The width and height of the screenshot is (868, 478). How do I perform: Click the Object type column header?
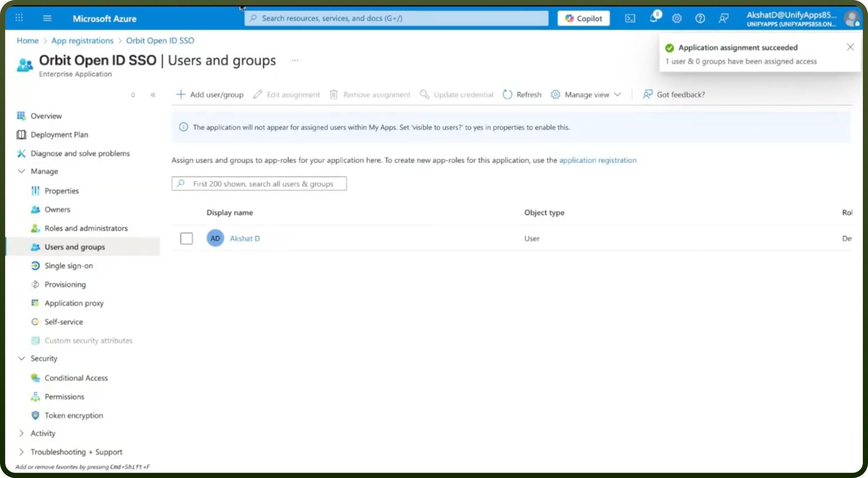coord(544,213)
